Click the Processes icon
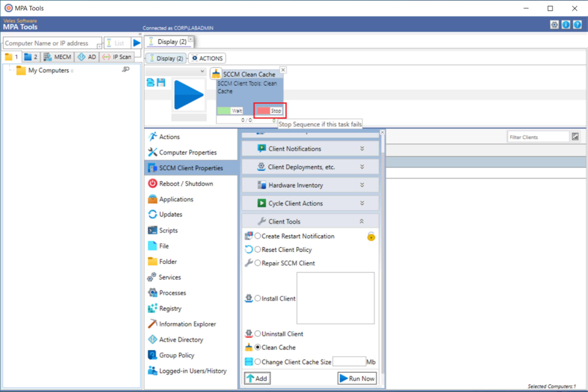The width and height of the screenshot is (588, 392). (x=152, y=293)
